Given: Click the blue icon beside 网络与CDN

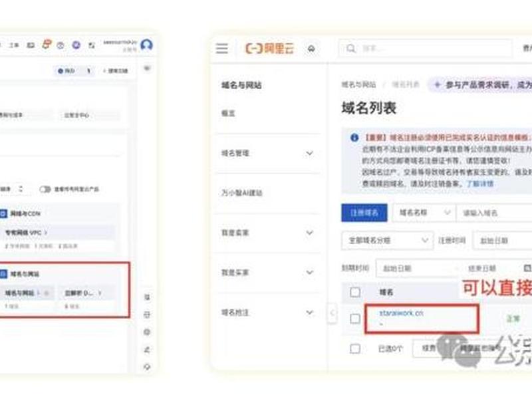Looking at the screenshot, I should [3, 213].
